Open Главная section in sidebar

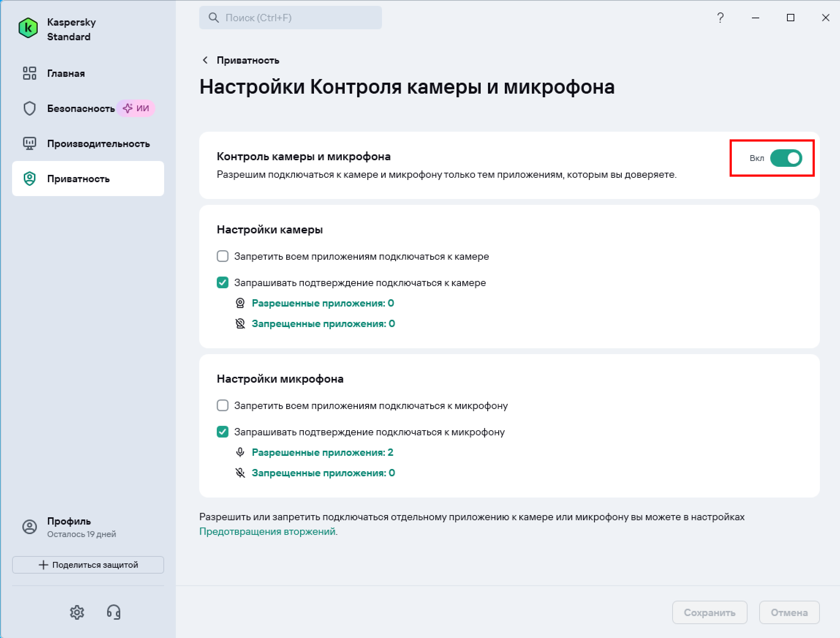pyautogui.click(x=66, y=73)
